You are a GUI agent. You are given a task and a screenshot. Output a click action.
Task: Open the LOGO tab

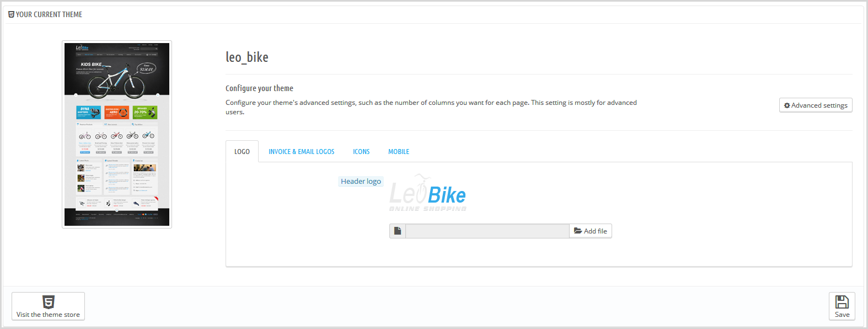click(x=242, y=151)
